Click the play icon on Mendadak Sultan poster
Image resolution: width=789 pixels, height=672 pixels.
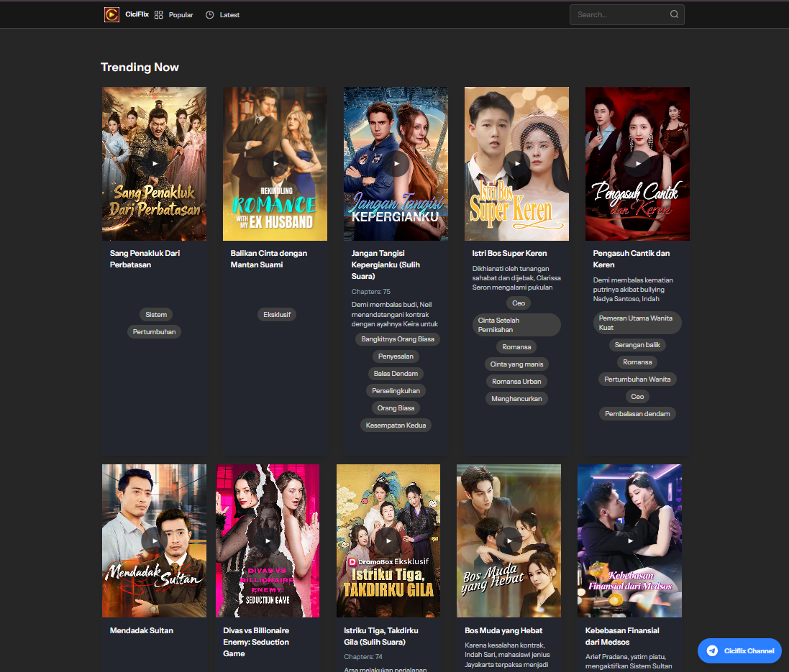154,540
